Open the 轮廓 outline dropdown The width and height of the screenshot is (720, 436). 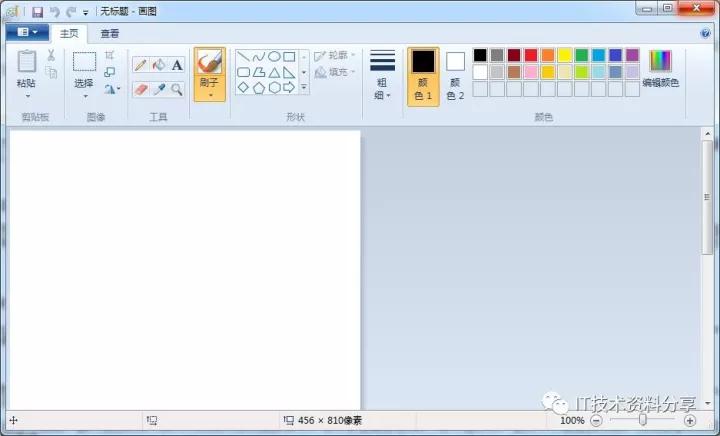[x=335, y=56]
